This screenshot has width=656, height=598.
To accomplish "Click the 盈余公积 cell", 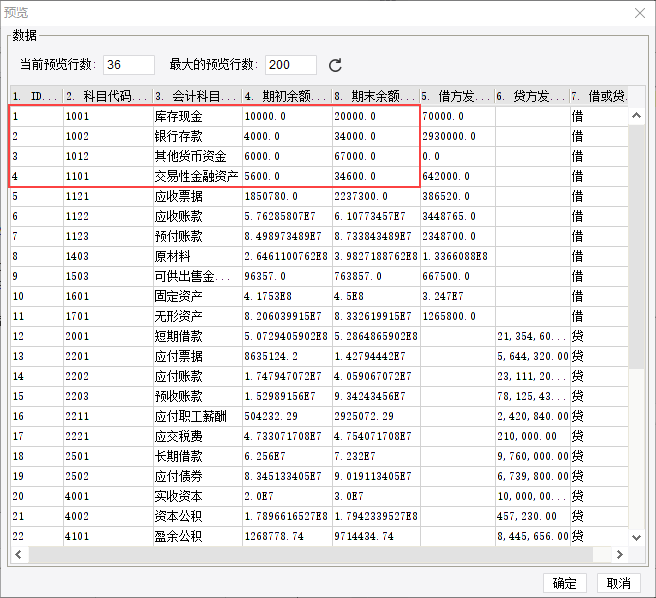I will [x=197, y=536].
